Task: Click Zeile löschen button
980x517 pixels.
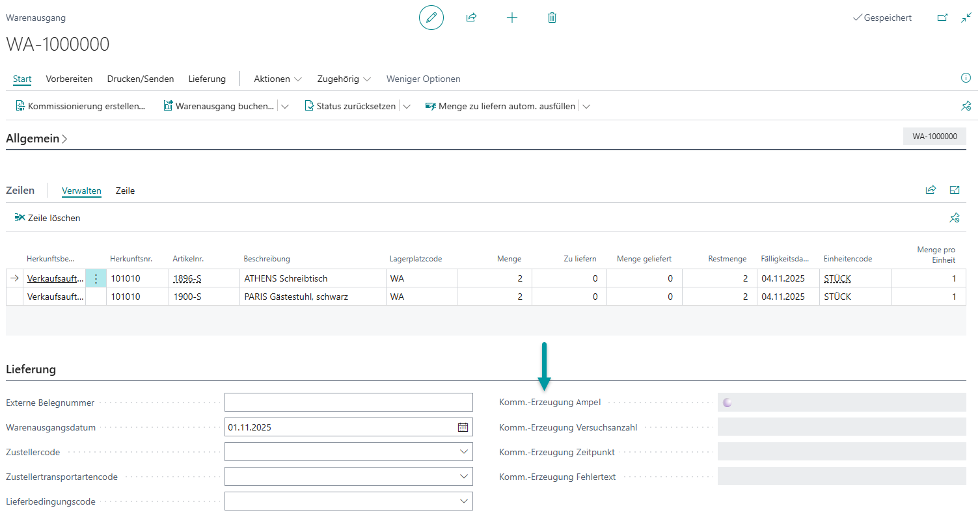Action: coord(48,218)
